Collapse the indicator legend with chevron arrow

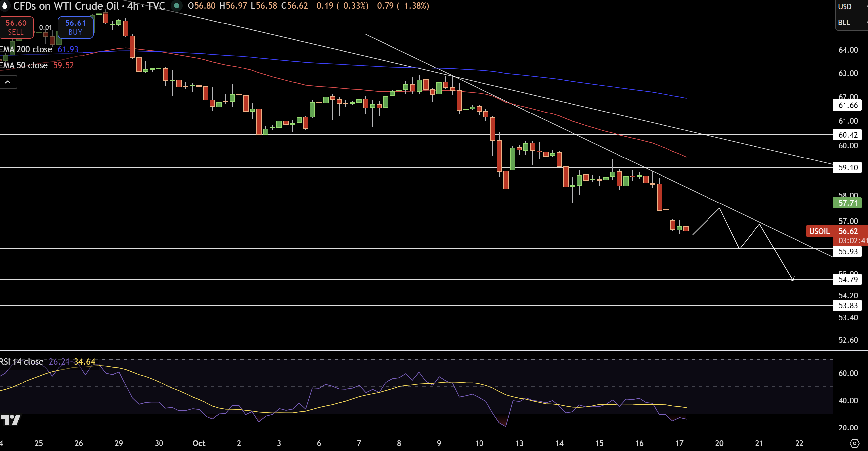[7, 82]
